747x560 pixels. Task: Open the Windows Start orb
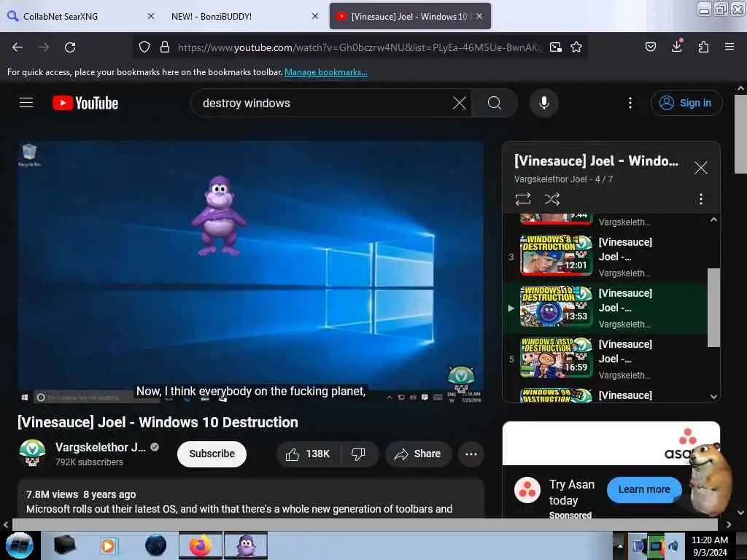click(x=20, y=545)
